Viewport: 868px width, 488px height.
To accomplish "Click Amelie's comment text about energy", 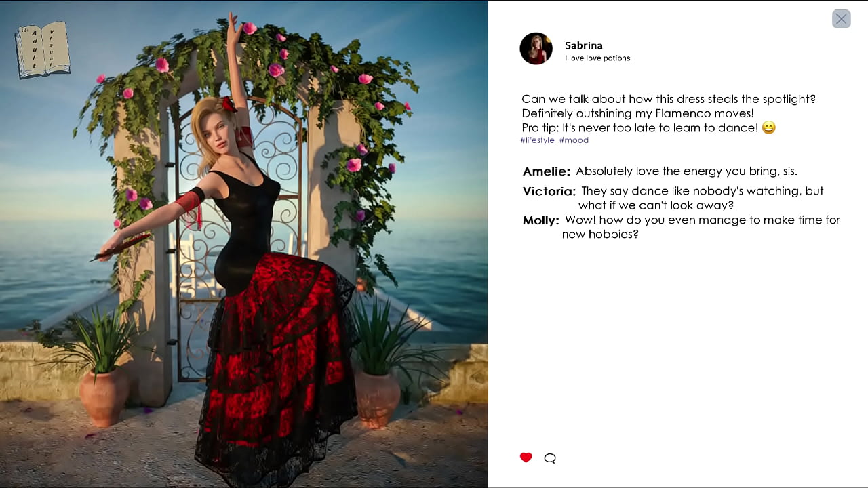I will (686, 171).
